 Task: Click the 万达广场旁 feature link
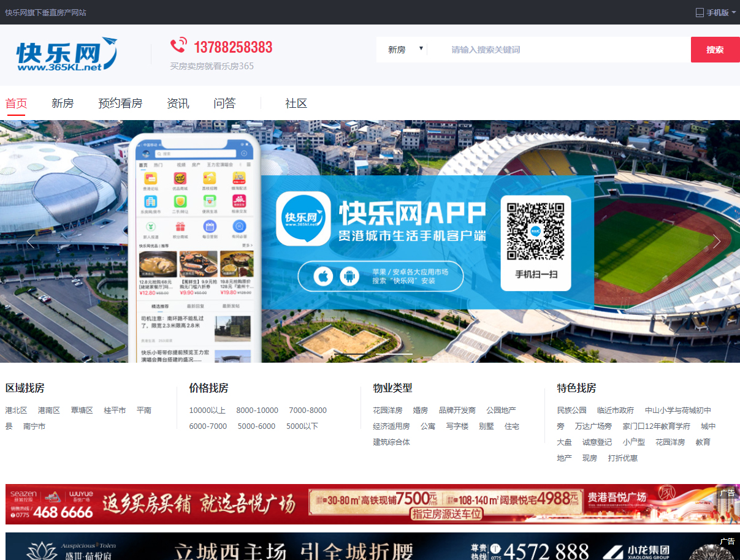(593, 426)
